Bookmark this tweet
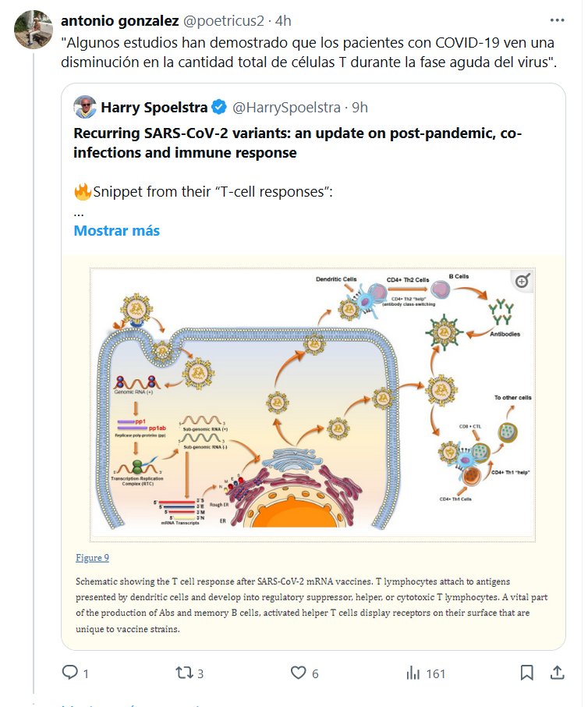The width and height of the screenshot is (588, 707). coord(527,673)
